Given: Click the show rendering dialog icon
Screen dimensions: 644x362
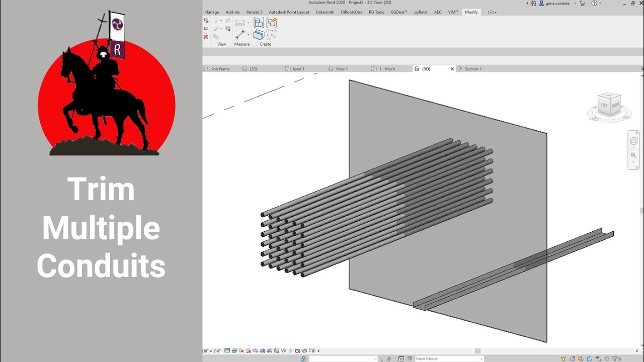Looking at the screenshot, I should [x=256, y=350].
